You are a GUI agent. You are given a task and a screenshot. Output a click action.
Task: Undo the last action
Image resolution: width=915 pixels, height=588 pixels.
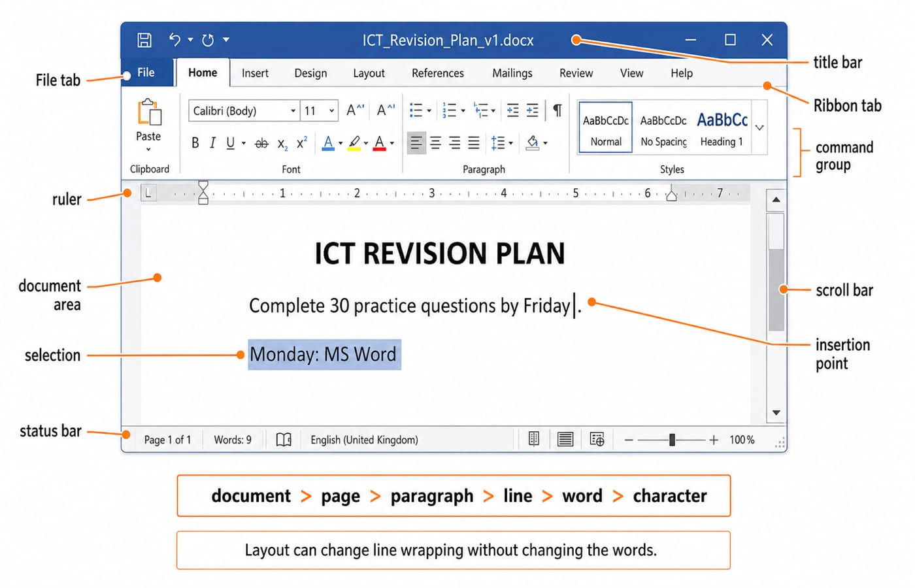pyautogui.click(x=175, y=40)
